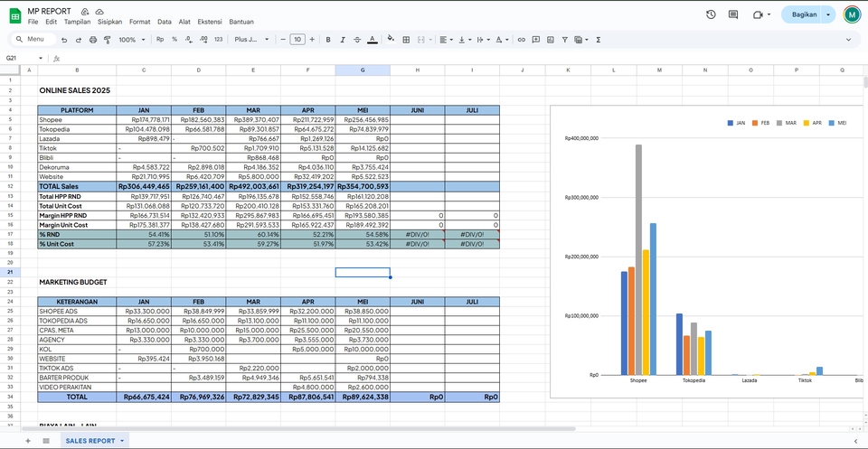Open the account avatar M
Screen dimensions: 868x449
[852, 15]
